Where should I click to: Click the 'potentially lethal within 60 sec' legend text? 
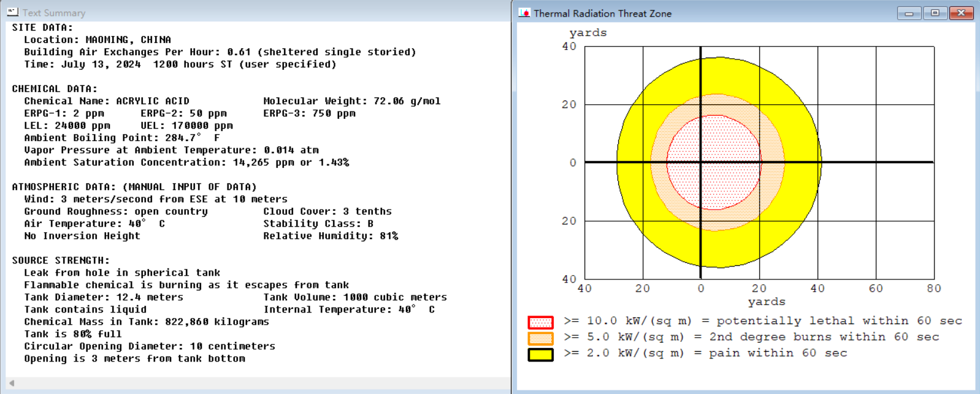pyautogui.click(x=839, y=321)
